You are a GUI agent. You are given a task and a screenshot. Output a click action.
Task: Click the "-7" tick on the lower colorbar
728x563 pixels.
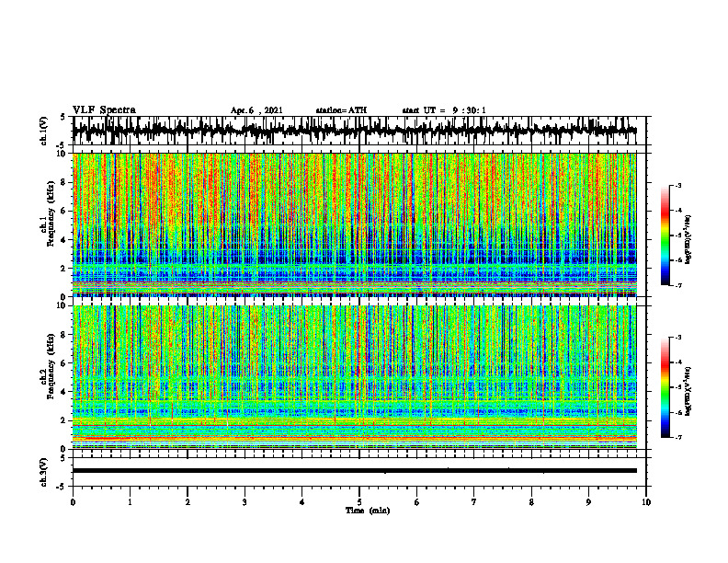(678, 438)
